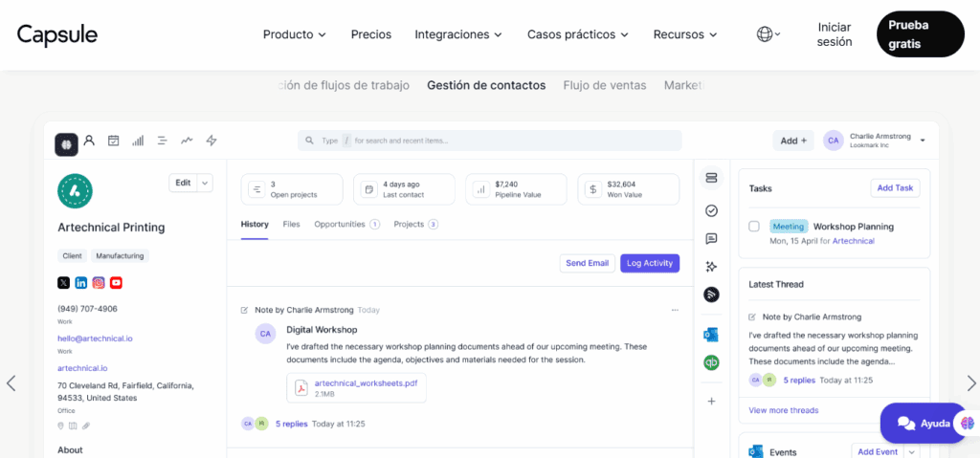Select the Flujo de ventas carousel tab
Screen dimensions: 980x458
click(x=605, y=85)
